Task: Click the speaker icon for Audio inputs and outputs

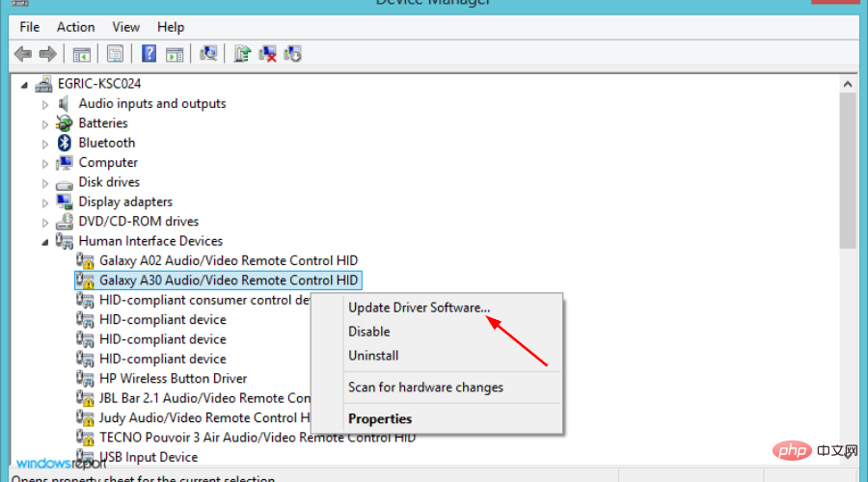Action: 65,103
